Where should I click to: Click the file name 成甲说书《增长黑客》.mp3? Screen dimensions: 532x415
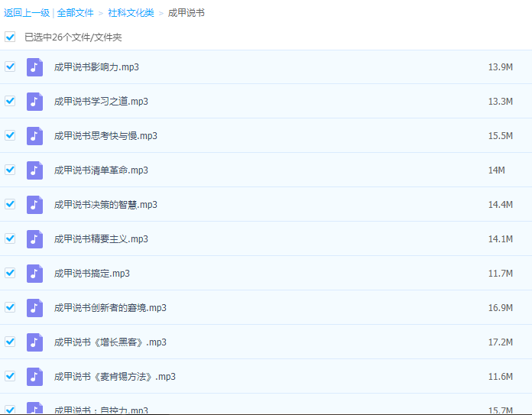pyautogui.click(x=110, y=342)
